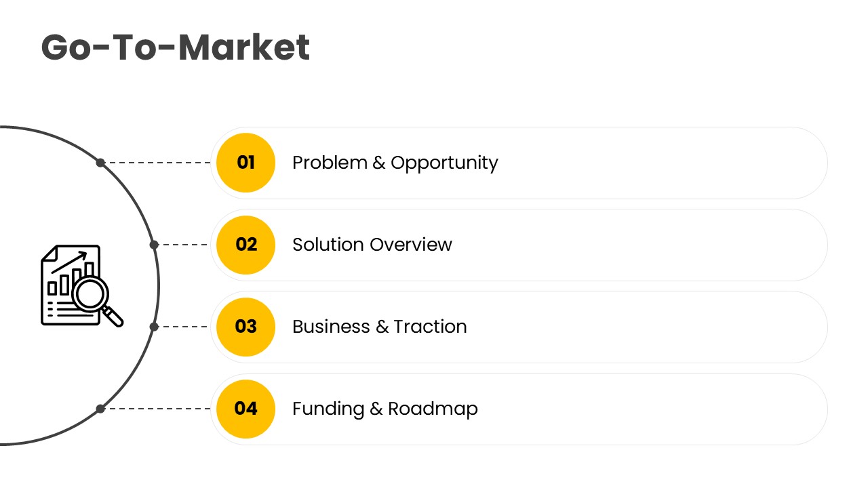This screenshot has height=488, width=868.
Task: Click the Go-To-Market slide title
Action: pyautogui.click(x=176, y=47)
